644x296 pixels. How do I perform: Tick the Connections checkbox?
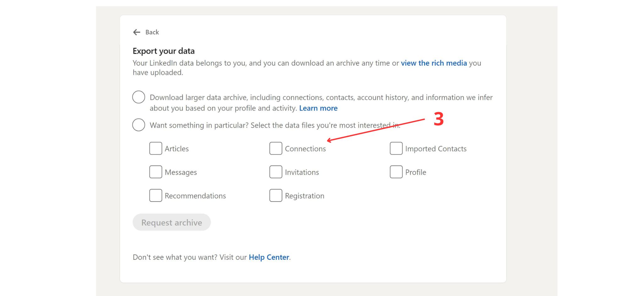(x=276, y=148)
